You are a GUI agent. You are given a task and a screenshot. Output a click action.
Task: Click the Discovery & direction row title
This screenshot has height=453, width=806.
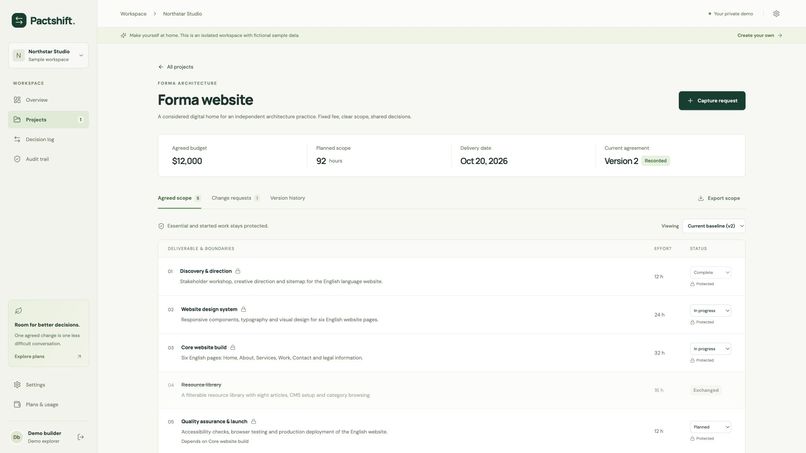[206, 271]
